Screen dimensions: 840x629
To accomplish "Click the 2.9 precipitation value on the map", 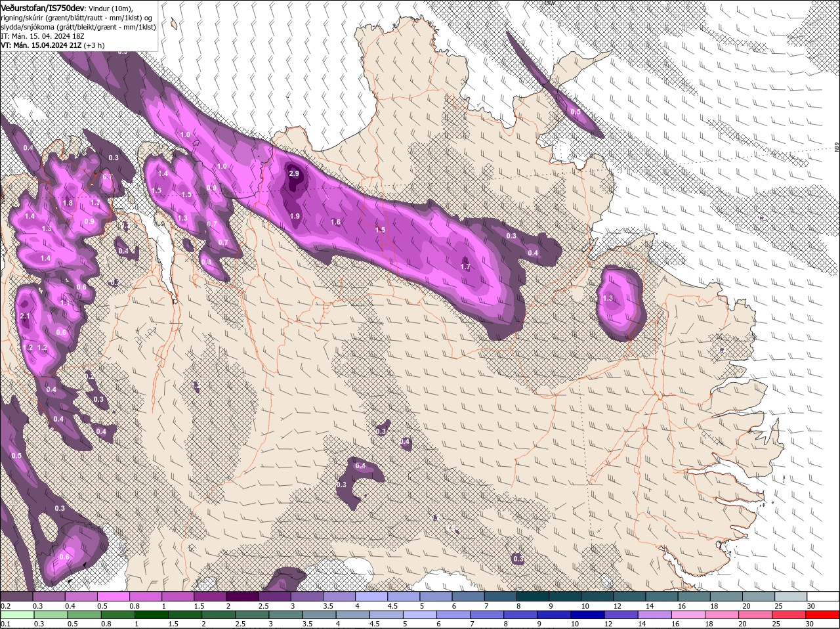I will [x=294, y=173].
